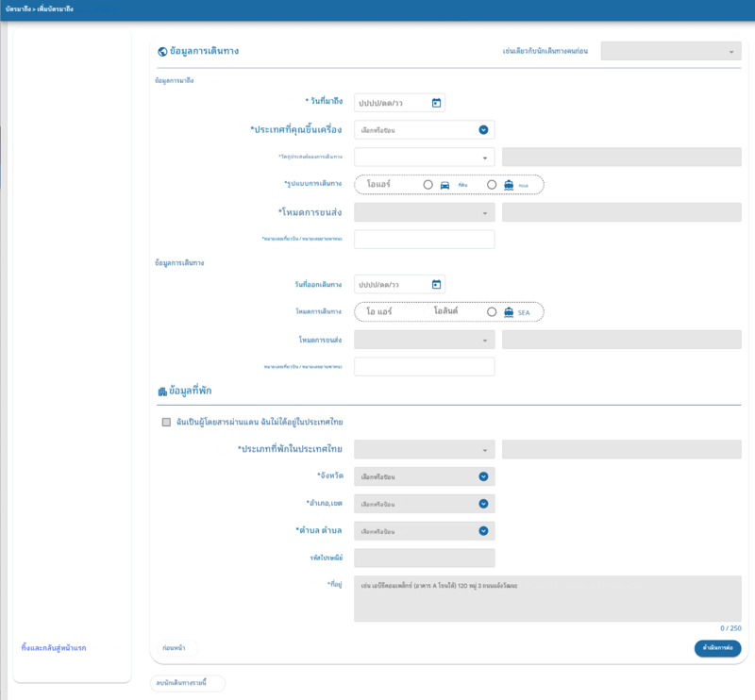The height and width of the screenshot is (700, 755).
Task: Select the SEA radio button for departure
Action: (492, 312)
